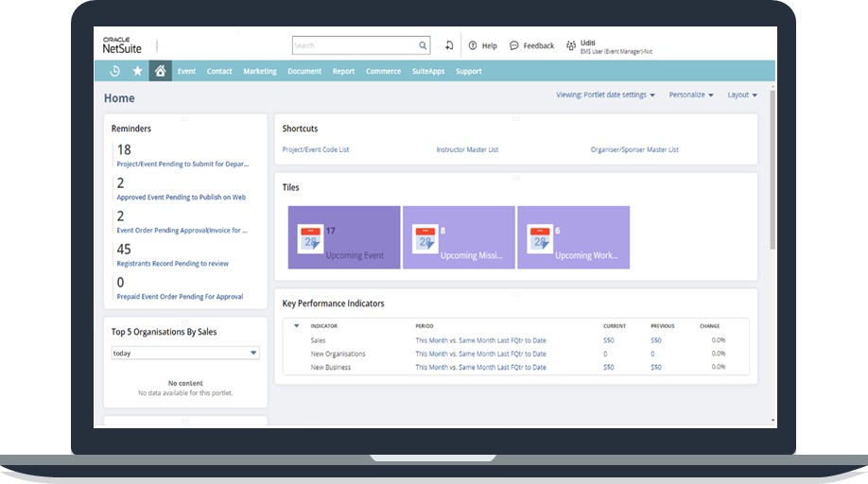Viewport: 868px width, 484px height.
Task: Click the create-new icon next to search
Action: click(449, 45)
